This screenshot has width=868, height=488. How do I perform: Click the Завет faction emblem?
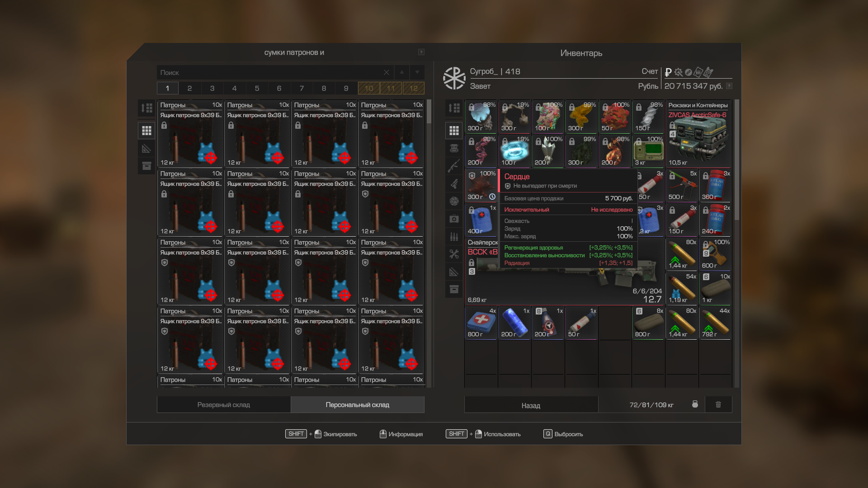pyautogui.click(x=454, y=78)
